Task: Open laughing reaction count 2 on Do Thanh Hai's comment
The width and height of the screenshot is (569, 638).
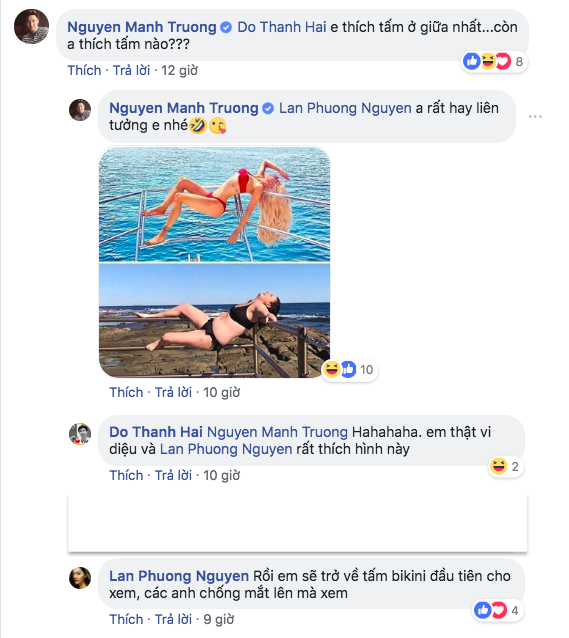Action: coord(506,466)
